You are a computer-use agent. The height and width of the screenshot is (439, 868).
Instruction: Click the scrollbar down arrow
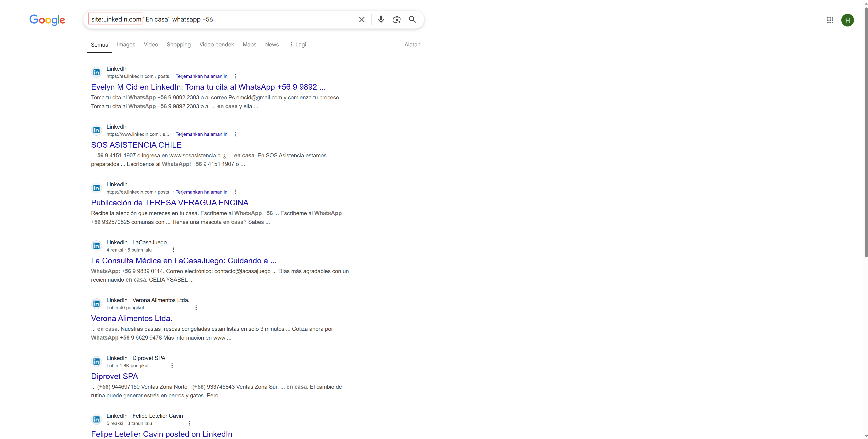click(866, 436)
